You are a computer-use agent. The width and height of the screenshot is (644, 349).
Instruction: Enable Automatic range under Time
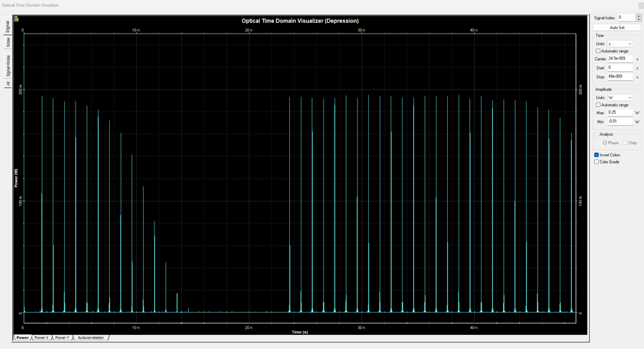598,51
